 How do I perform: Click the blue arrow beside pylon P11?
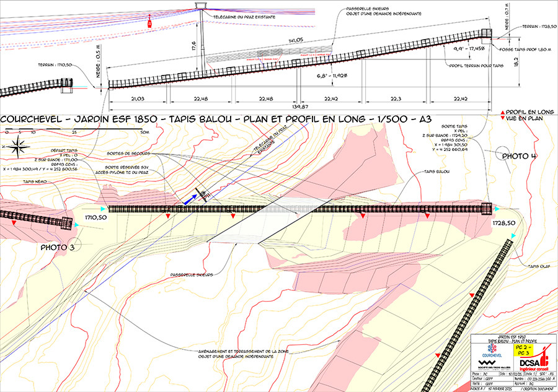click(190, 199)
